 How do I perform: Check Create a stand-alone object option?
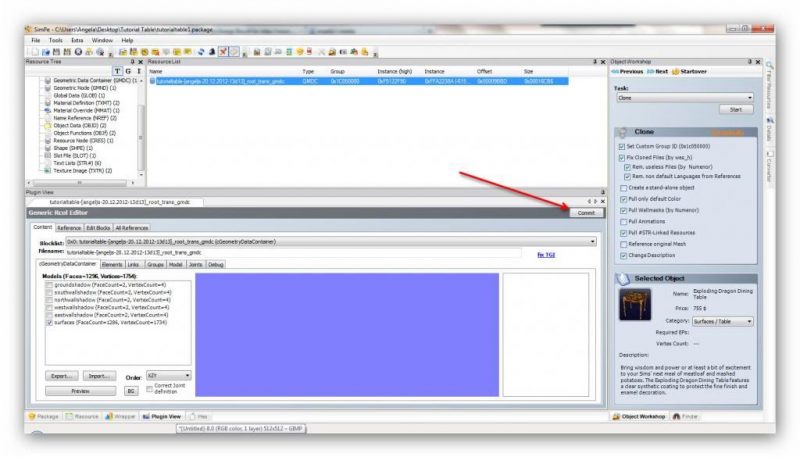click(x=622, y=187)
